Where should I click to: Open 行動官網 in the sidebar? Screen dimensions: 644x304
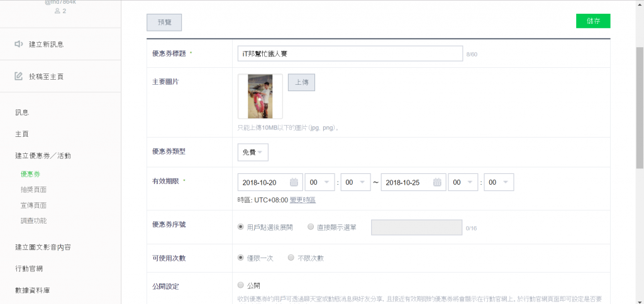[x=29, y=269]
